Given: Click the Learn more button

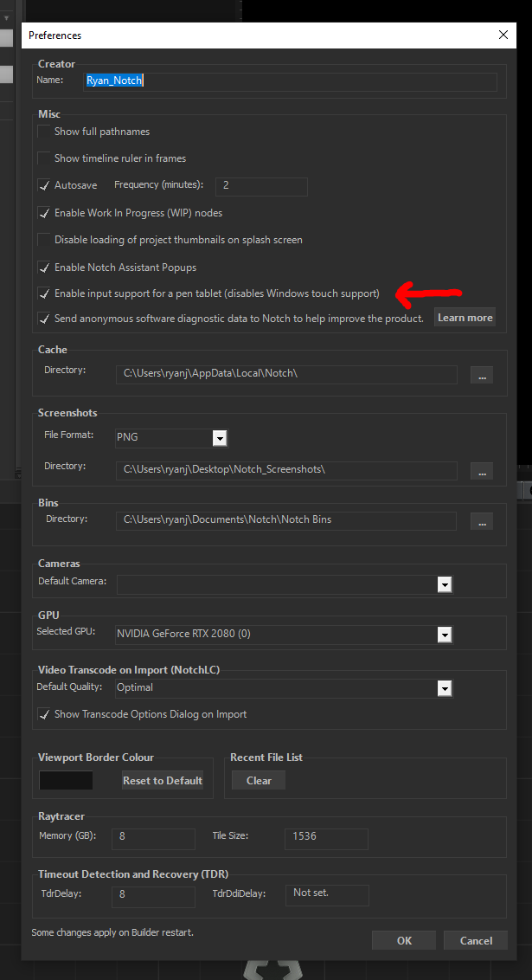Looking at the screenshot, I should [x=465, y=318].
